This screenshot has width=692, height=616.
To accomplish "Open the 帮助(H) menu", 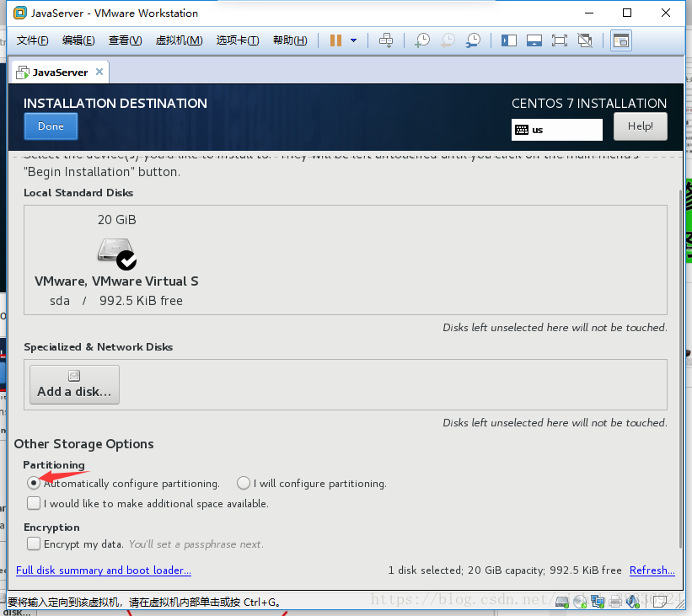I will point(290,40).
